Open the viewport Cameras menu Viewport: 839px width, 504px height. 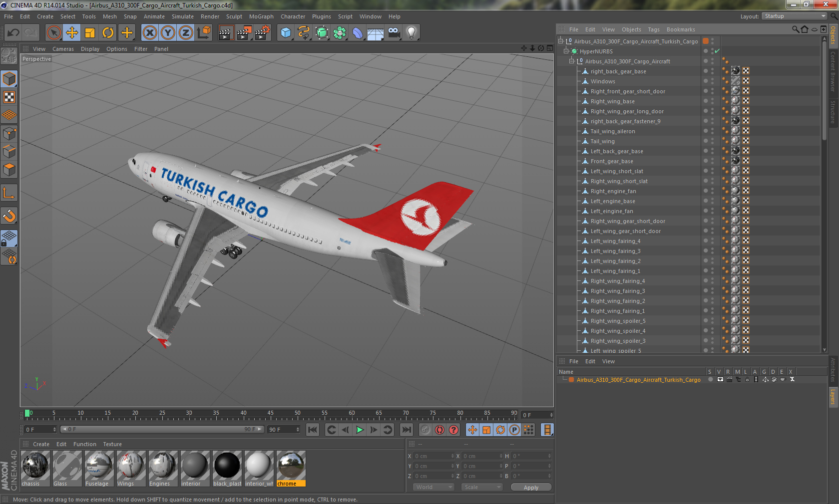[x=63, y=49]
